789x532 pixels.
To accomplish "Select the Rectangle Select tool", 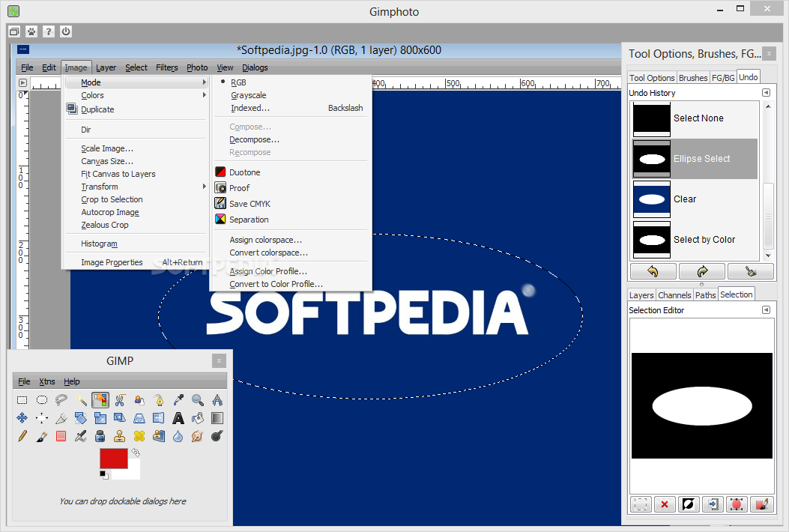I will (22, 400).
